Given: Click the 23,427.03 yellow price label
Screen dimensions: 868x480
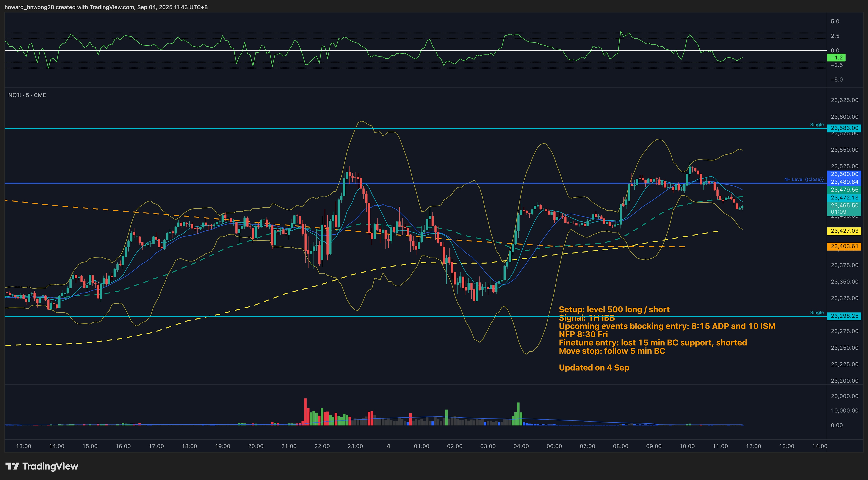Looking at the screenshot, I should coord(844,231).
